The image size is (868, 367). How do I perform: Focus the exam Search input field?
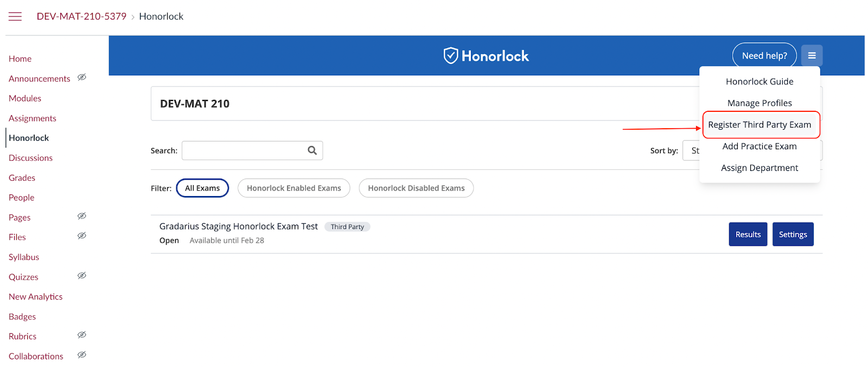click(x=252, y=150)
